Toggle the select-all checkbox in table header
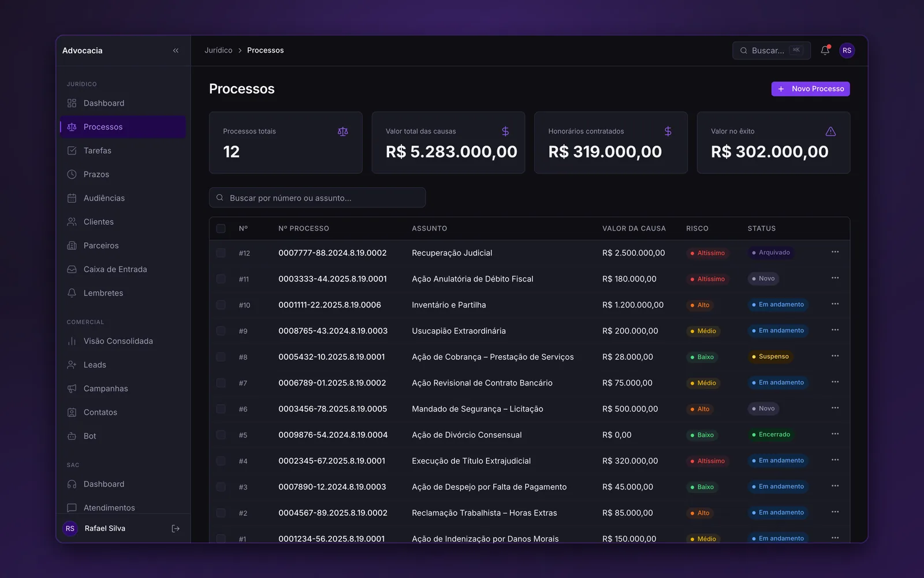The height and width of the screenshot is (578, 924). point(221,228)
